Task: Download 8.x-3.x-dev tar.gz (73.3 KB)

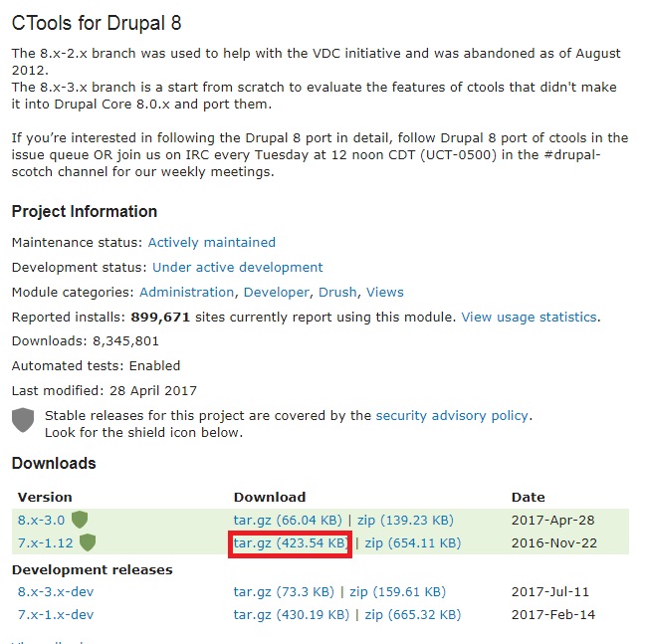Action: click(284, 592)
